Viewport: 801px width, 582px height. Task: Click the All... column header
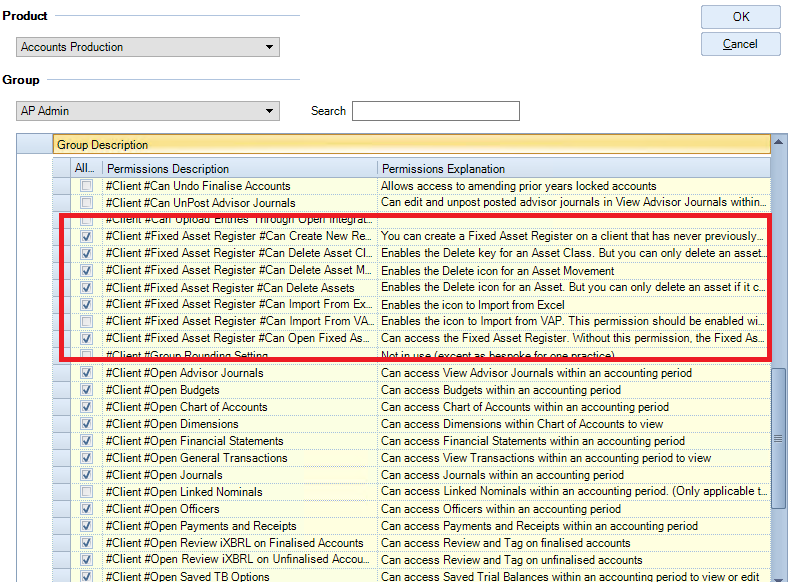(85, 168)
